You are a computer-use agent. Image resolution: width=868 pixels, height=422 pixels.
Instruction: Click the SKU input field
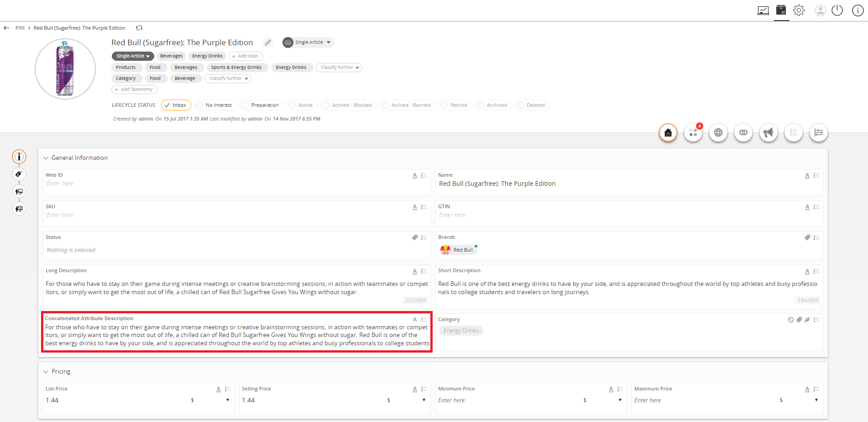236,215
